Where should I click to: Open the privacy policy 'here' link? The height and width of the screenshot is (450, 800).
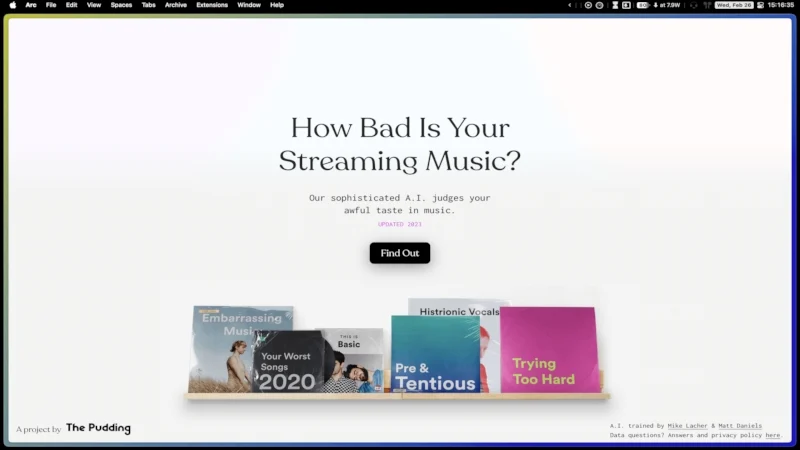(772, 435)
